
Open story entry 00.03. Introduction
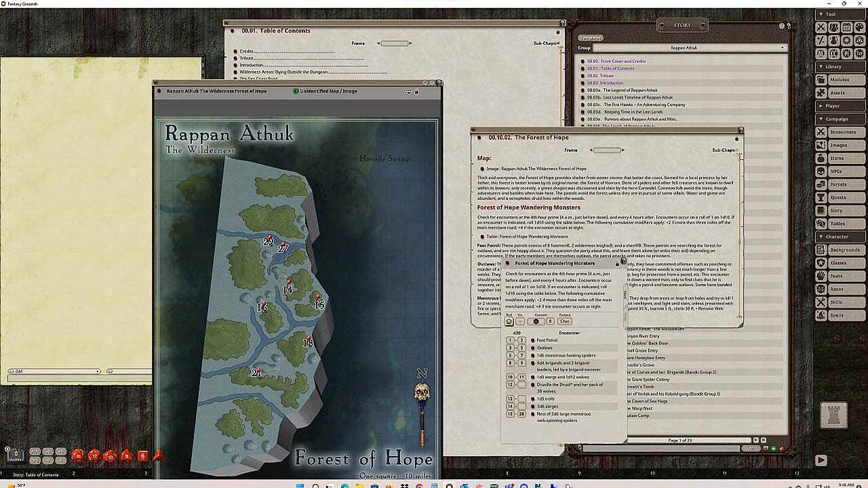(x=605, y=83)
